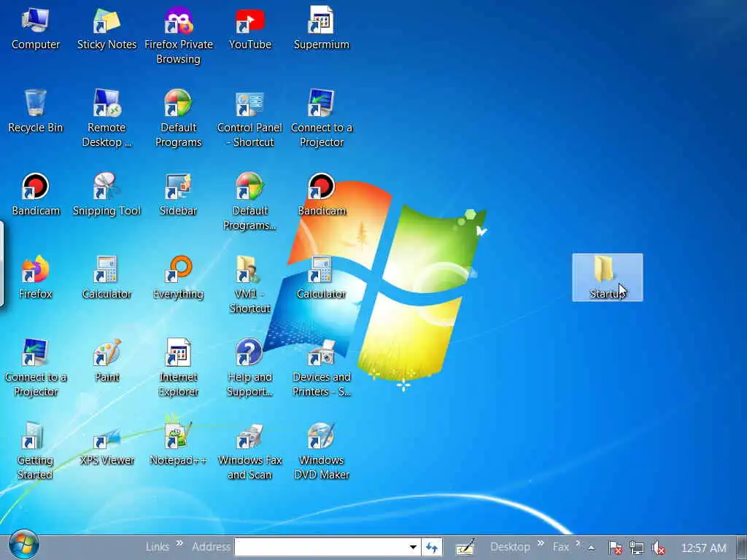Viewport: 747px width, 560px height.
Task: Select the Supermium browser shortcut
Action: tap(321, 28)
